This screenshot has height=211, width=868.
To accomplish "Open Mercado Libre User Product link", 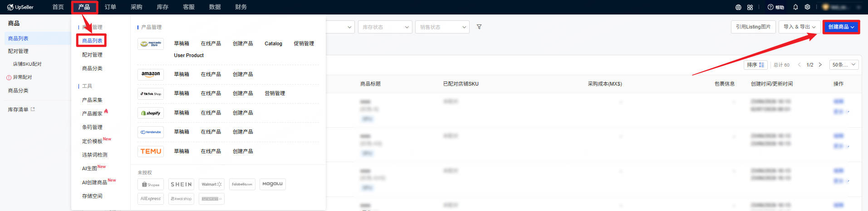I will coord(189,55).
